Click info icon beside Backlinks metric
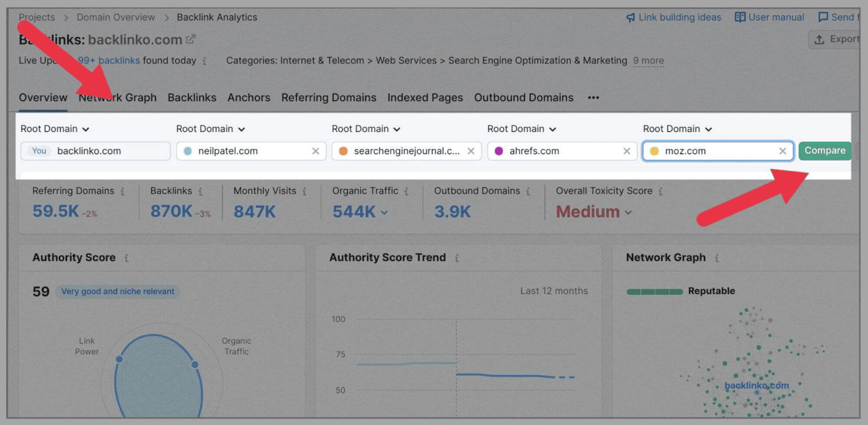The image size is (868, 425). point(200,192)
